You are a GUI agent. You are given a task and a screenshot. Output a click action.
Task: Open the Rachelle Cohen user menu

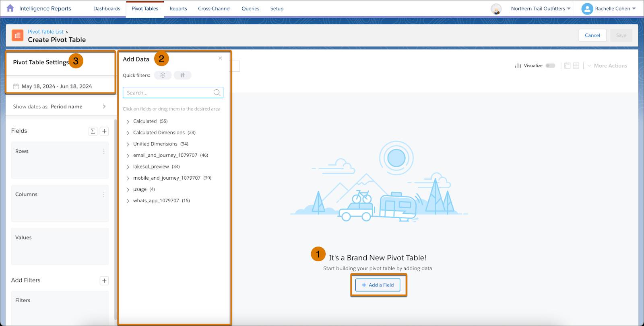pos(615,8)
